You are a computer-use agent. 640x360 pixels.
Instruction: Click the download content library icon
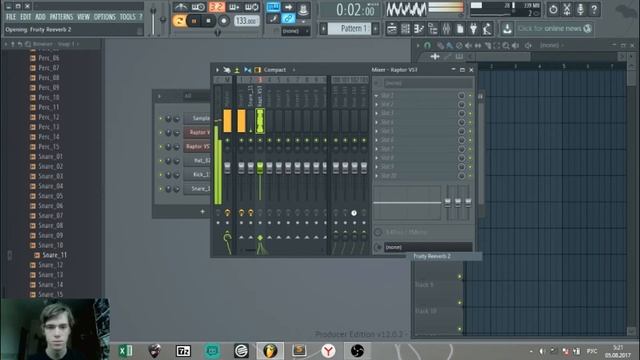click(x=507, y=29)
